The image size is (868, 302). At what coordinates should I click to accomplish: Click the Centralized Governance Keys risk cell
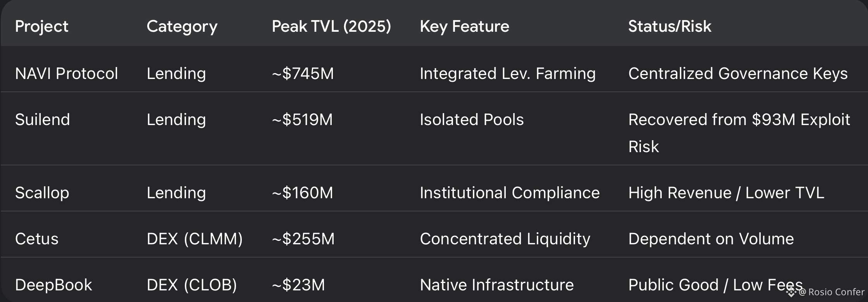738,74
